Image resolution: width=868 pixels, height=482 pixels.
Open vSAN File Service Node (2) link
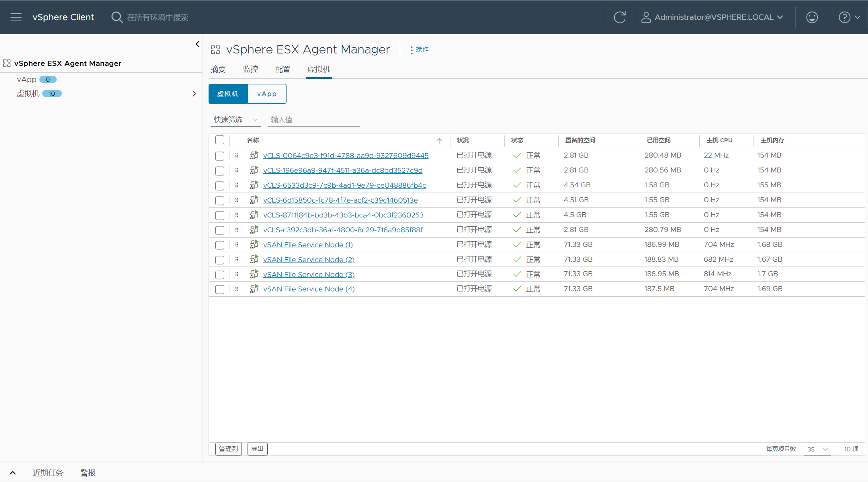click(x=309, y=260)
